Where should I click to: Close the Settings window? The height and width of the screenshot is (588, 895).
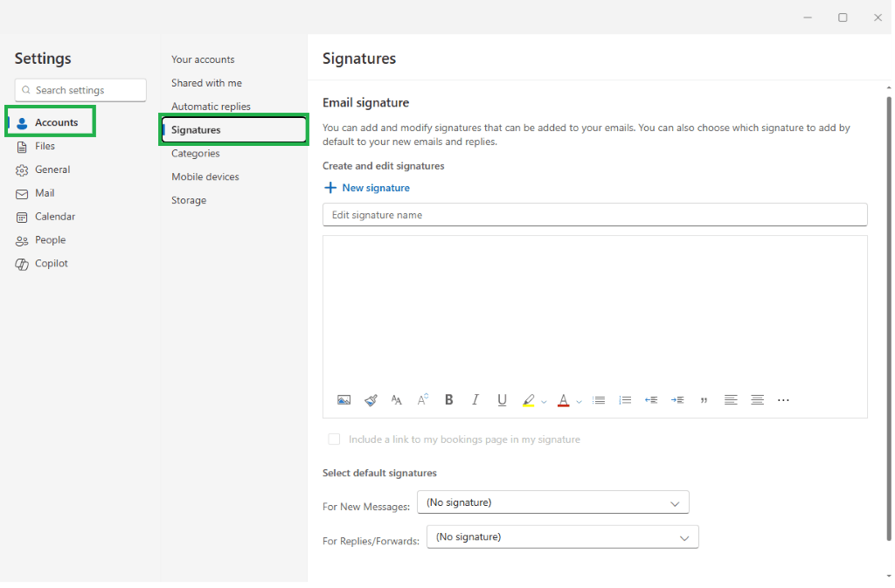pos(878,17)
